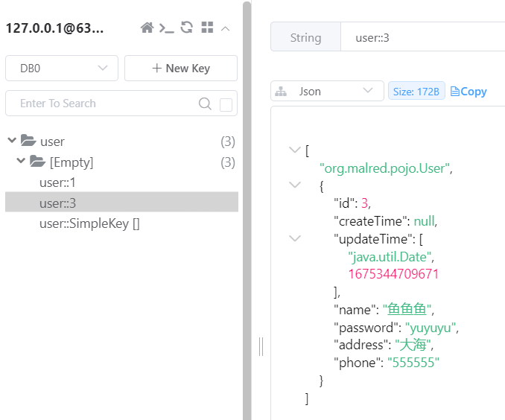Open the grid menu icon of the connection

207,28
